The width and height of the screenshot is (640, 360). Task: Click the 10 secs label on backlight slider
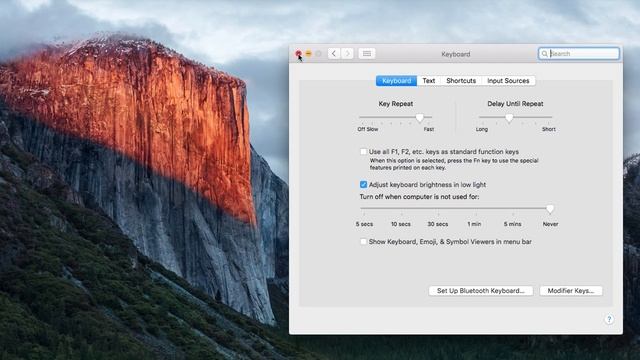point(401,224)
